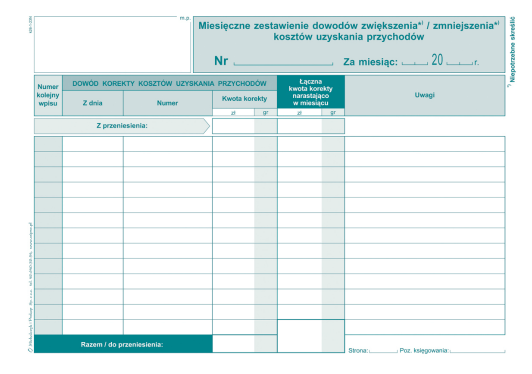532x374 pixels.
Task: Click the Z przeniesienia Kwota korekty cell
Action: (245, 126)
